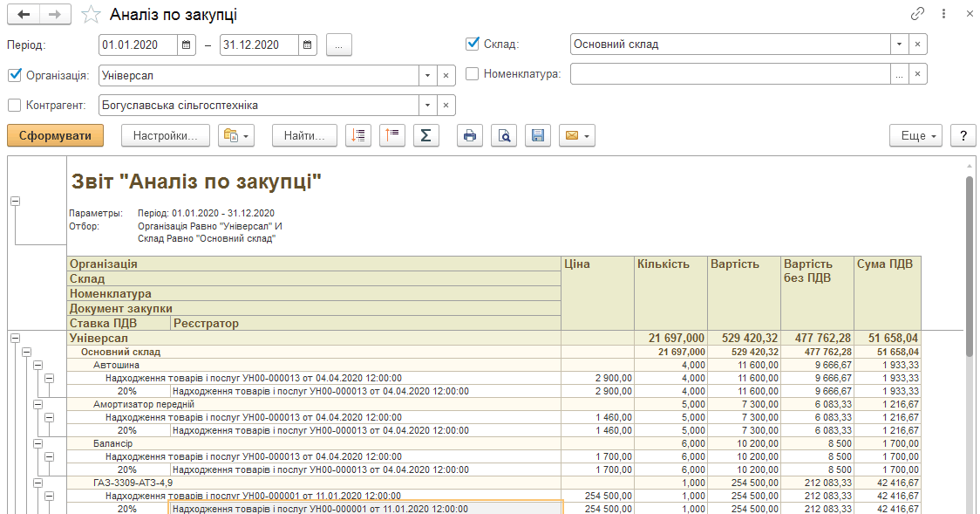Clear the Контрагент field
The width and height of the screenshot is (980, 514).
point(446,105)
